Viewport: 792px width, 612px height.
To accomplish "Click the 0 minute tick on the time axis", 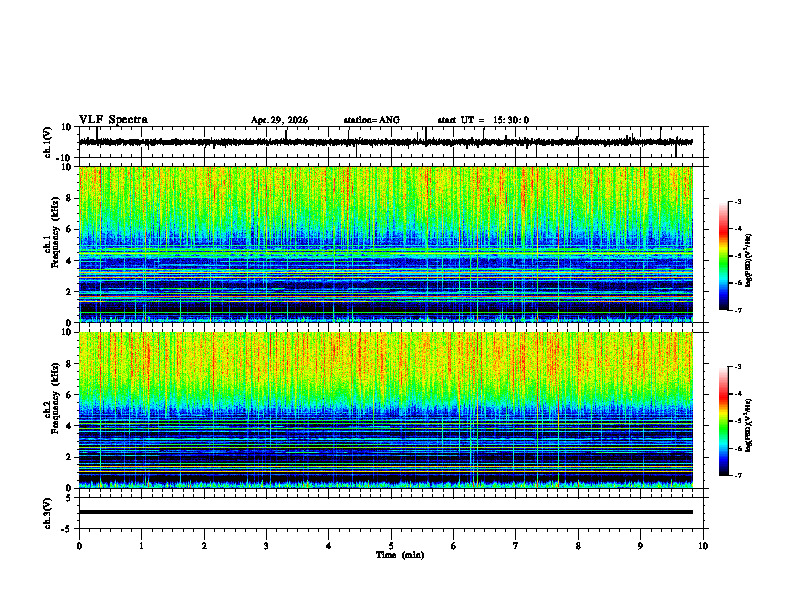I will click(79, 546).
